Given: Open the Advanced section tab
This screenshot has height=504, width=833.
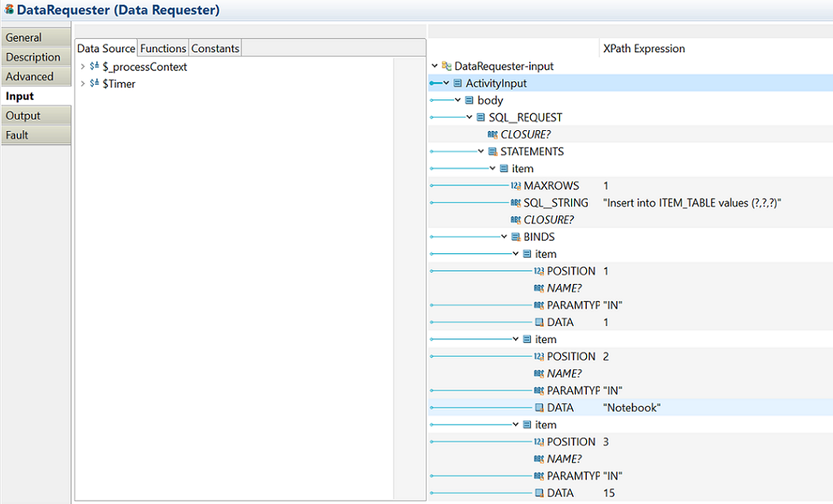Looking at the screenshot, I should tap(29, 77).
